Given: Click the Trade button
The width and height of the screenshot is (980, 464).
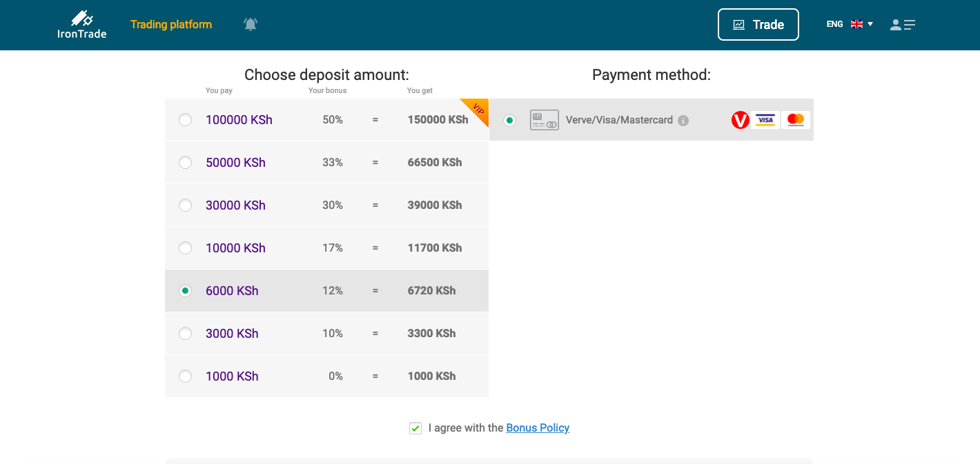Looking at the screenshot, I should point(758,25).
